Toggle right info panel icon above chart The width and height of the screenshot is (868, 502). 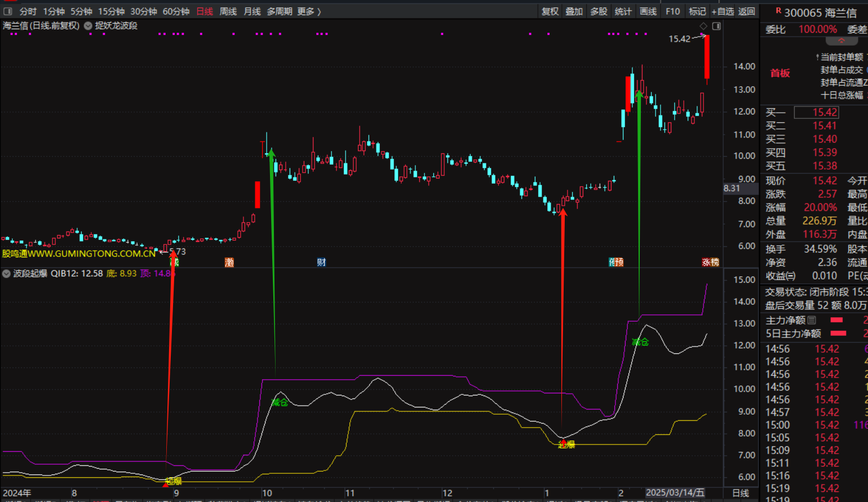(716, 26)
